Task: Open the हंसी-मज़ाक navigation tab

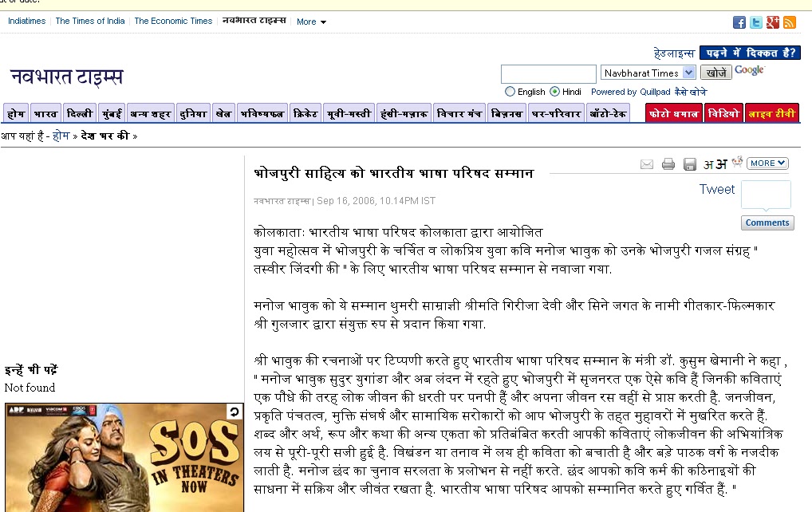Action: coord(404,113)
